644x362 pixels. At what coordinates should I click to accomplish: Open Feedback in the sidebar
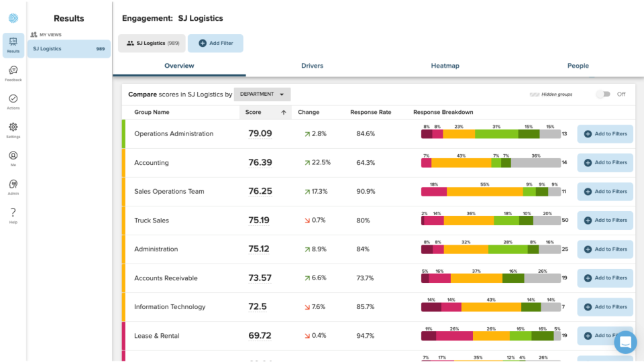coord(13,74)
